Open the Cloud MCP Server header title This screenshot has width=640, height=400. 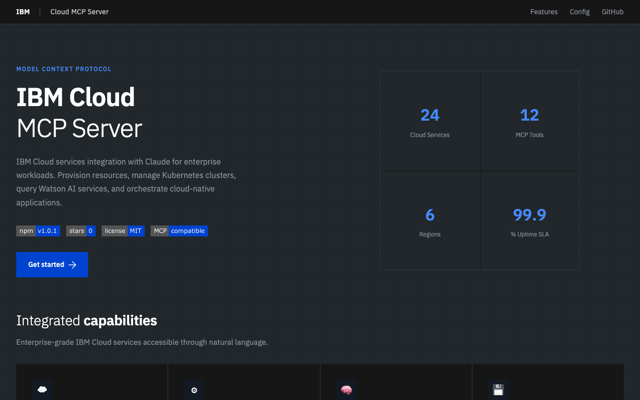click(79, 12)
